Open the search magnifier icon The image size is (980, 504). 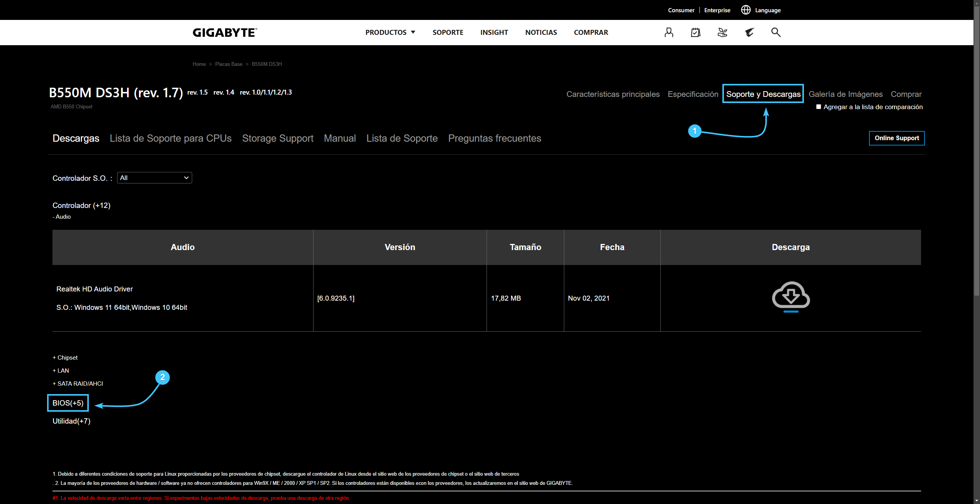776,32
